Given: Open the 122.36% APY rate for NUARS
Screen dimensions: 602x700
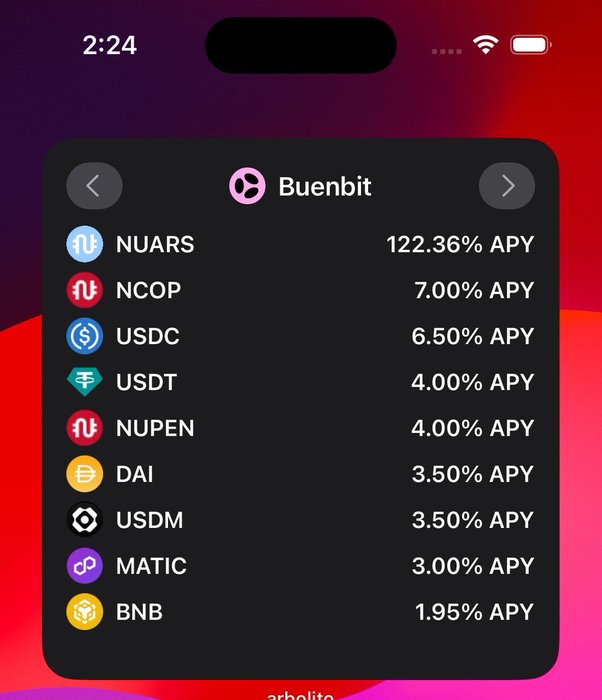Looking at the screenshot, I should 460,244.
